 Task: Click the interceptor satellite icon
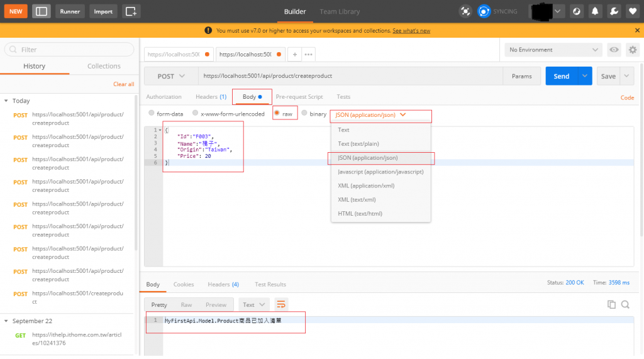tap(465, 11)
